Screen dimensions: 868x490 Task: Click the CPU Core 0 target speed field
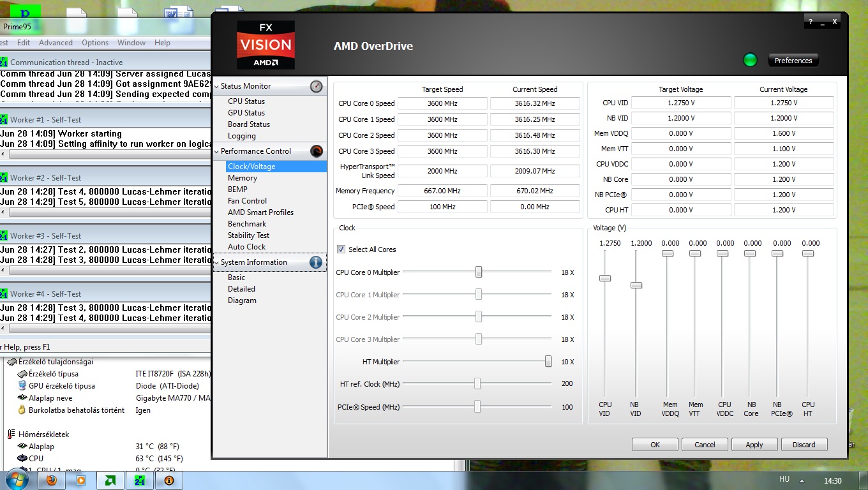point(442,103)
